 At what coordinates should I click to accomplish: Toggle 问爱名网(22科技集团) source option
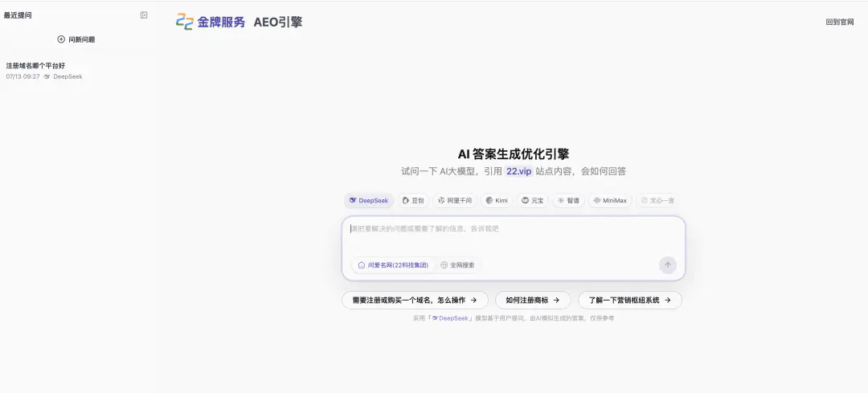393,265
